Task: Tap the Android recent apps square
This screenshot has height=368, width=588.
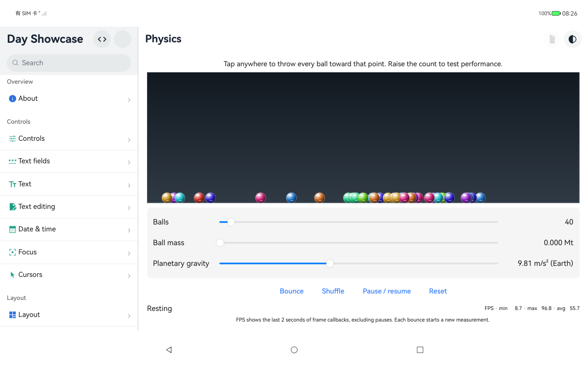Action: point(420,350)
